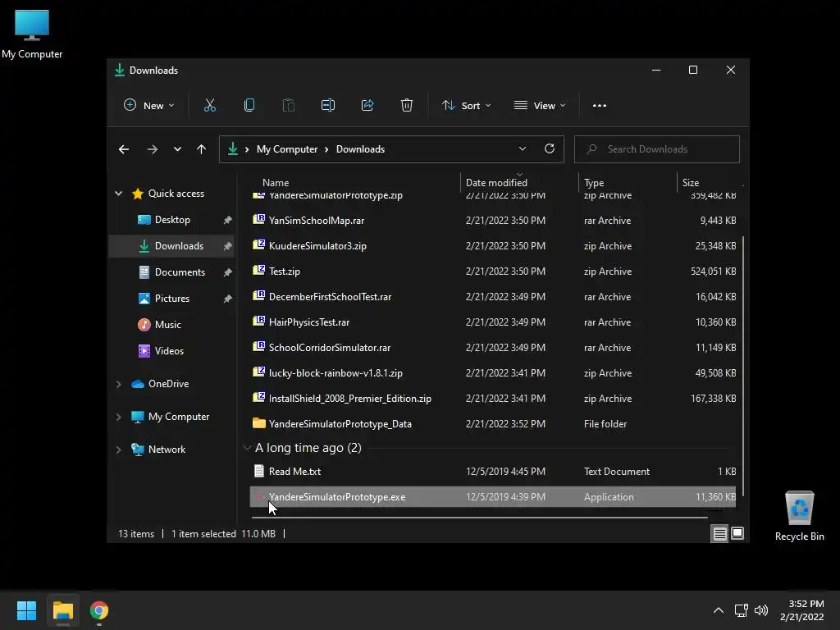
Task: Open the Recycle Bin desktop icon
Action: [799, 517]
